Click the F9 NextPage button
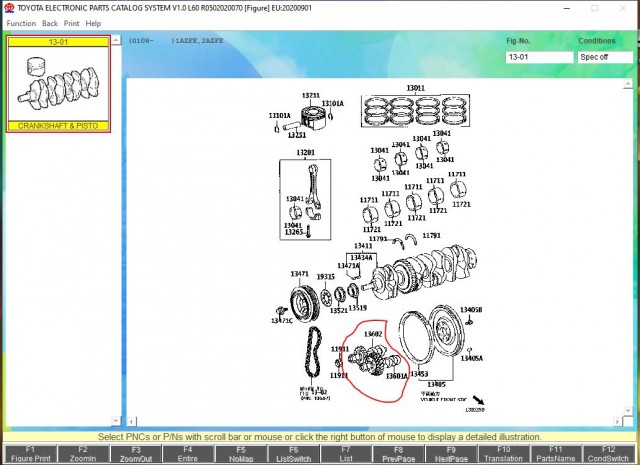This screenshot has height=465, width=640. pyautogui.click(x=451, y=454)
